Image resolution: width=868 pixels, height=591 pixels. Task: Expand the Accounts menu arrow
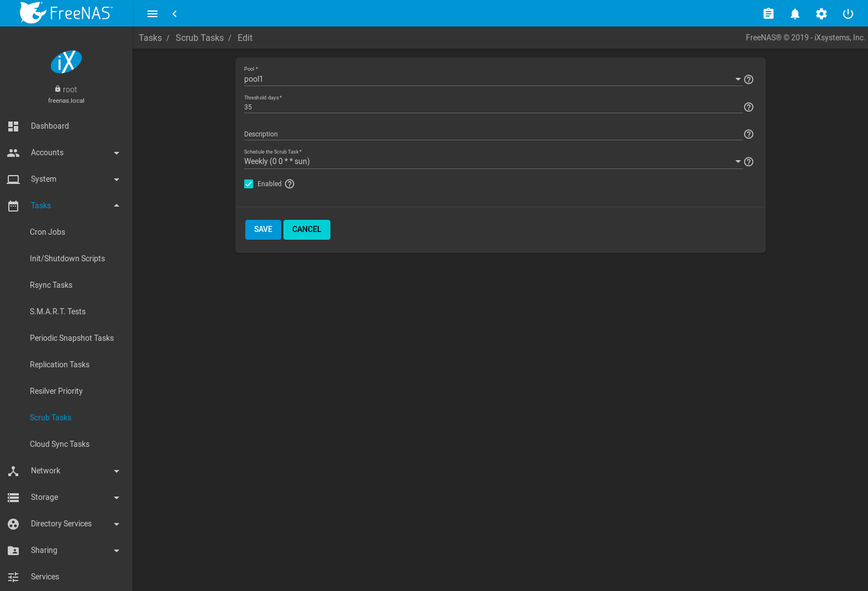tap(117, 153)
